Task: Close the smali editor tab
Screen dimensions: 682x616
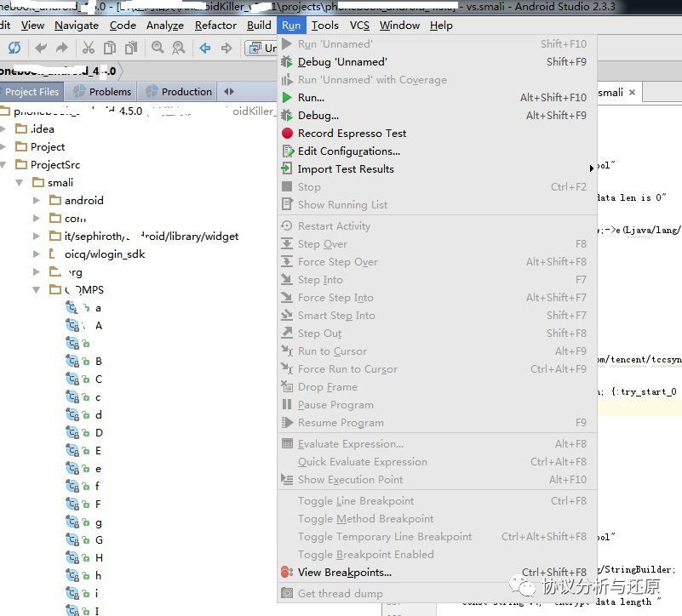Action: [x=632, y=92]
